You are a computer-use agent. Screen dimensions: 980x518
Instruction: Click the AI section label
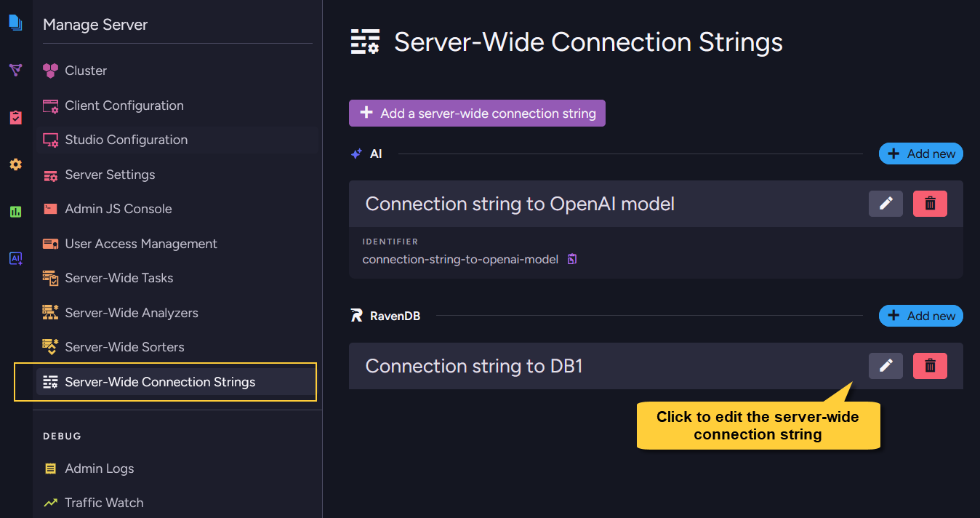[x=376, y=154]
